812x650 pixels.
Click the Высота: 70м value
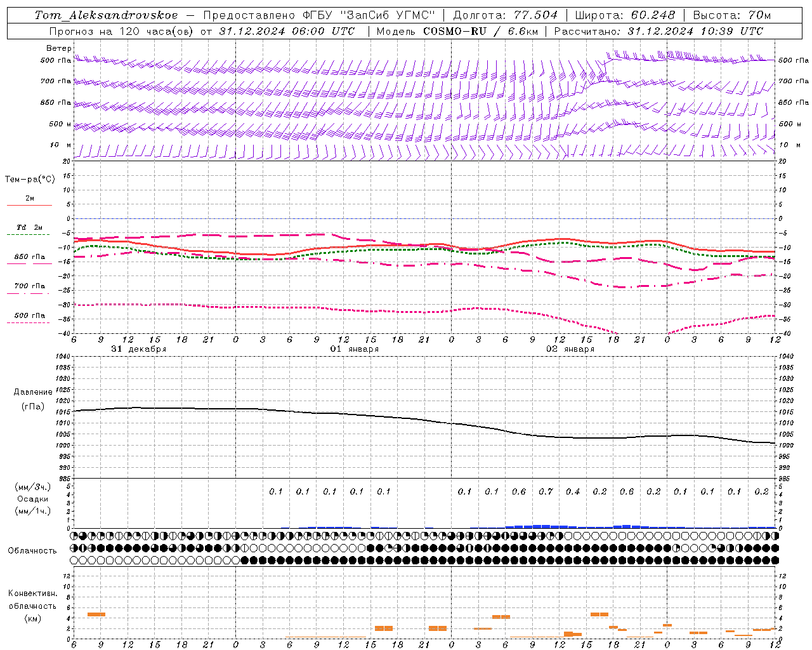tap(732, 15)
